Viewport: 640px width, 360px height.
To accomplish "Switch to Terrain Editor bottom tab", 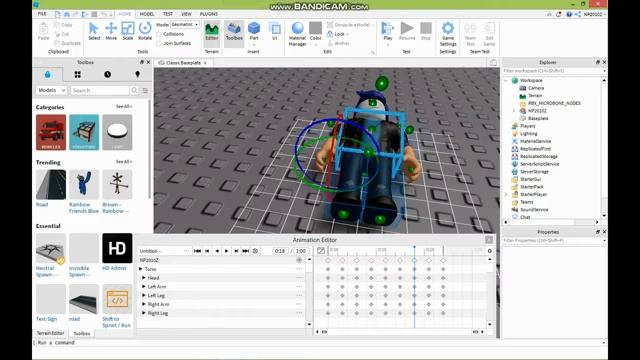I will click(51, 333).
